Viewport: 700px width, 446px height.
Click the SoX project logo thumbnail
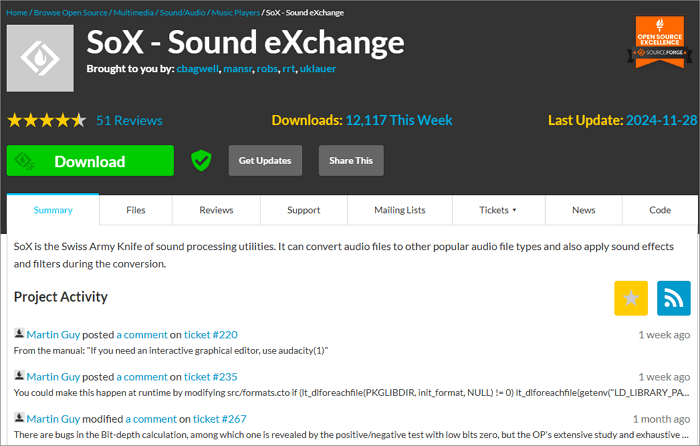click(40, 58)
